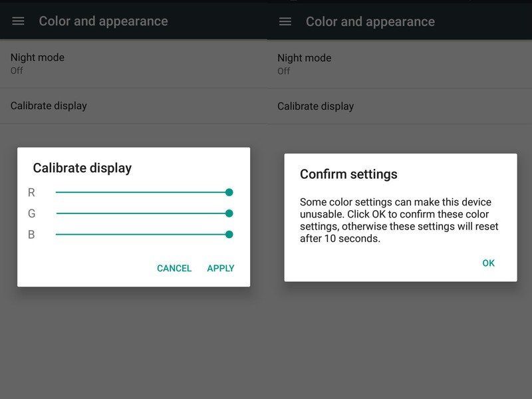This screenshot has height=399, width=532.
Task: Click the Color and appearance title bar
Action: click(102, 21)
